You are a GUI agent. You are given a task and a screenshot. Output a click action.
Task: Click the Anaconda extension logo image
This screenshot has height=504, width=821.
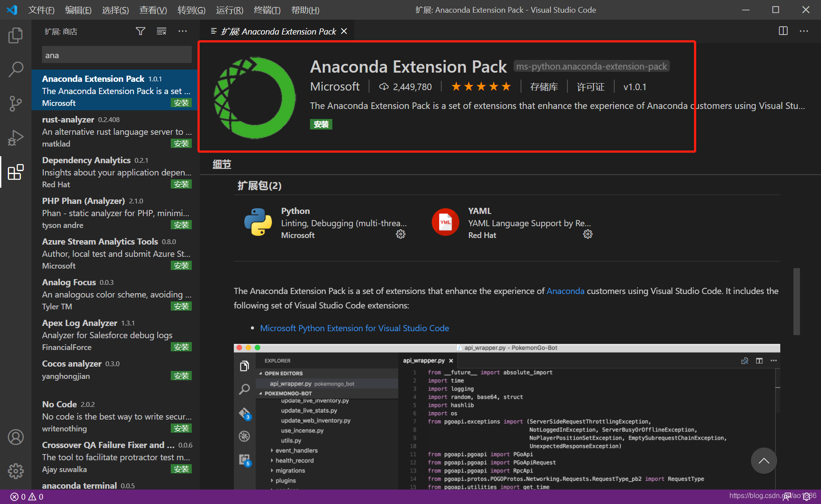tap(254, 98)
